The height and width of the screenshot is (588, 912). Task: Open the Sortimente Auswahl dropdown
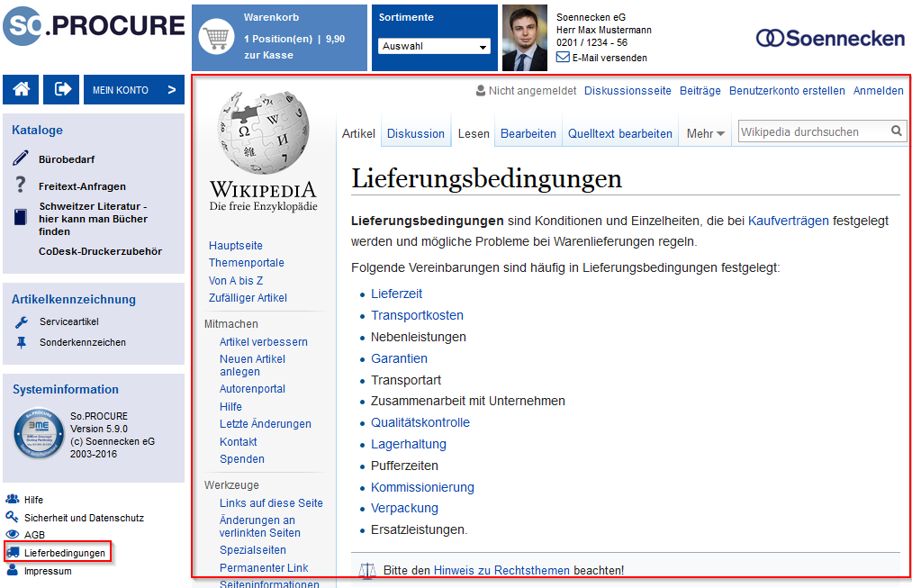tap(435, 46)
